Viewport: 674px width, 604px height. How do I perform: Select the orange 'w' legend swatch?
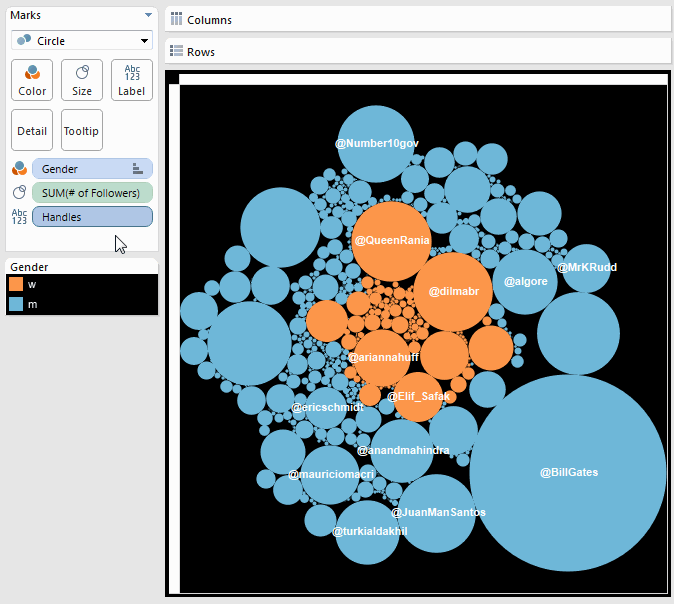click(x=16, y=284)
